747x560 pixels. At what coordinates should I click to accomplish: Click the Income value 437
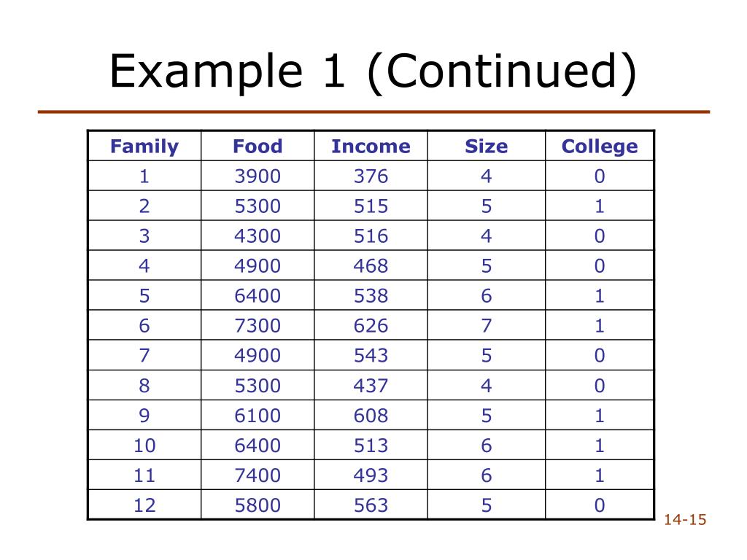(371, 386)
